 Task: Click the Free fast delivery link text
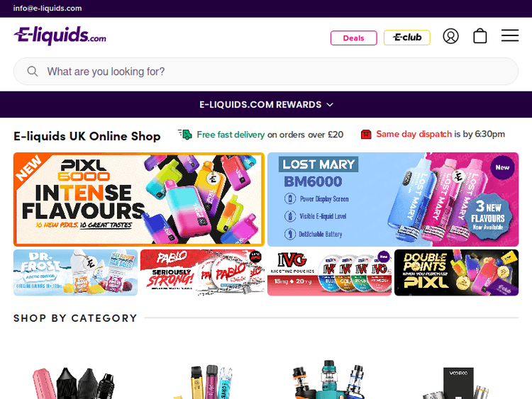click(x=231, y=135)
